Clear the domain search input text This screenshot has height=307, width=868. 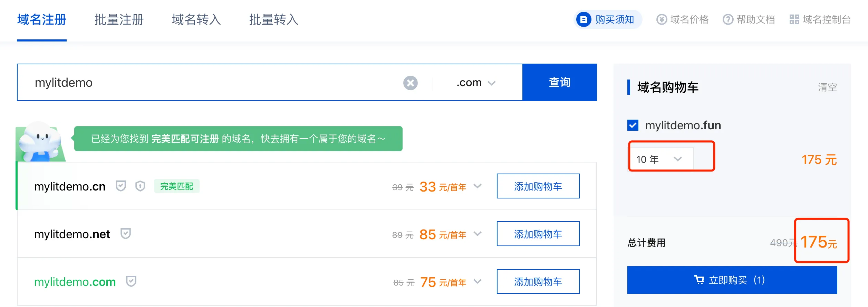(x=410, y=83)
